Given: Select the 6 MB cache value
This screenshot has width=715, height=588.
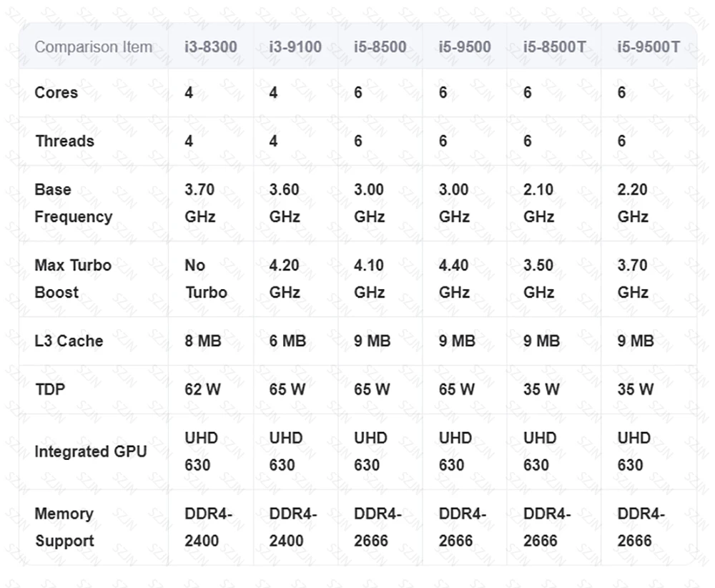Looking at the screenshot, I should [x=287, y=340].
